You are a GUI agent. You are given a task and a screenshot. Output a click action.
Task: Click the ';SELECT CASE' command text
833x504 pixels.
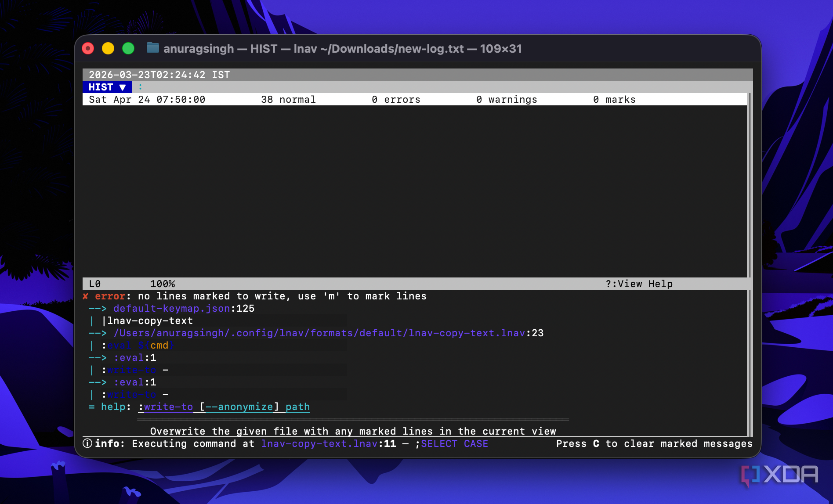click(x=451, y=444)
